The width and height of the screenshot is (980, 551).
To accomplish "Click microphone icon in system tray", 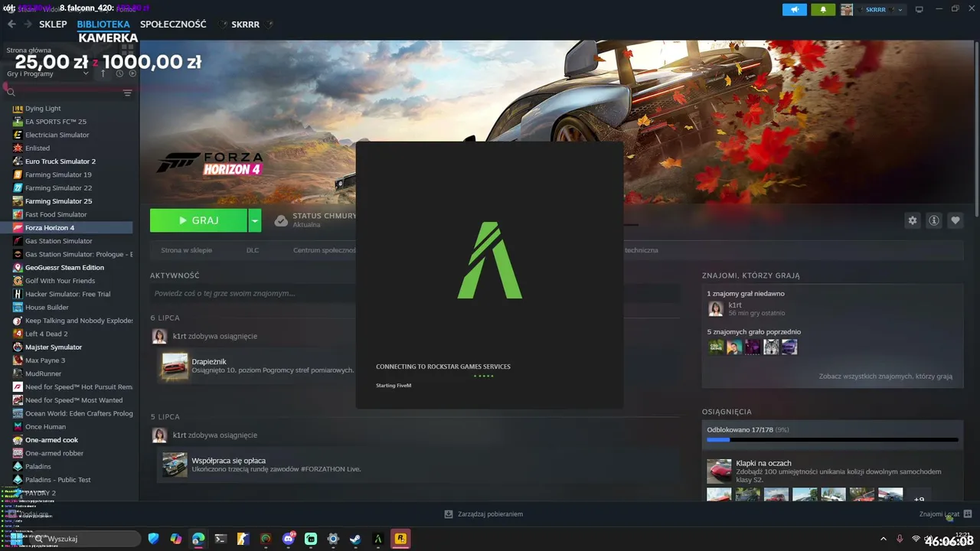I will click(x=900, y=539).
